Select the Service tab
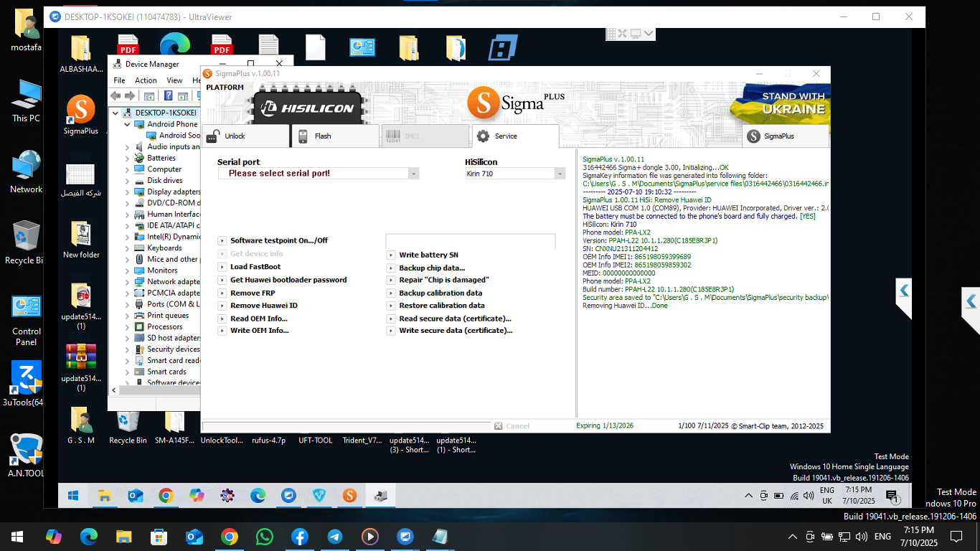Image resolution: width=980 pixels, height=551 pixels. click(x=515, y=136)
